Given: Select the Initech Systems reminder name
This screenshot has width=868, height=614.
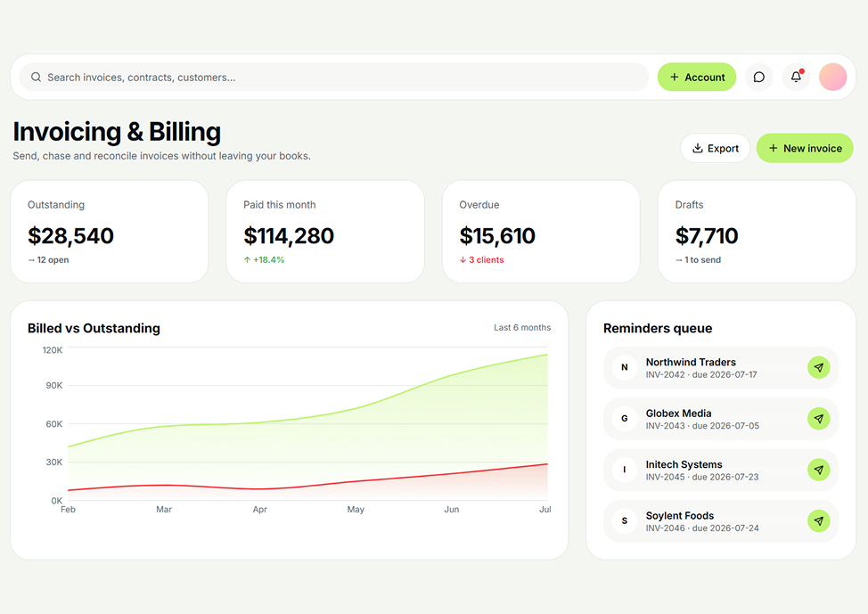Looking at the screenshot, I should pyautogui.click(x=684, y=464).
